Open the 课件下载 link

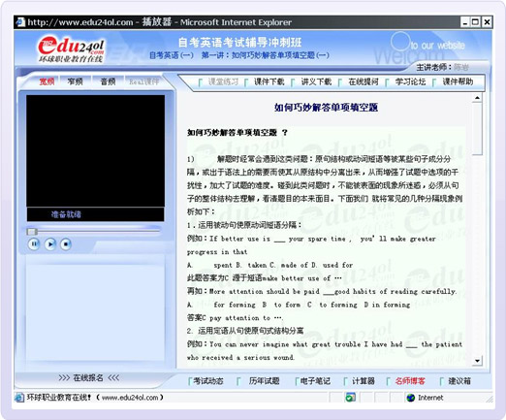point(269,81)
